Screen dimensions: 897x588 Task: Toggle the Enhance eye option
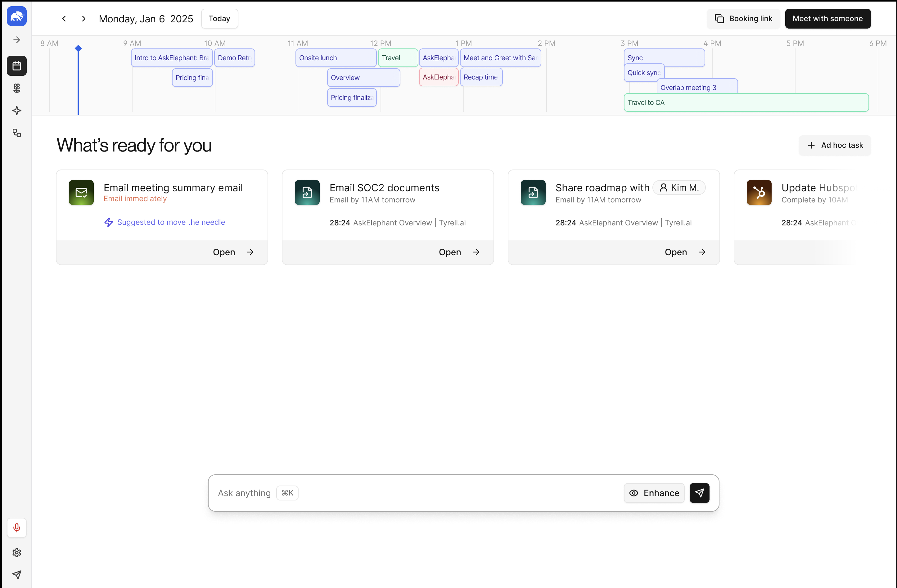click(x=654, y=493)
